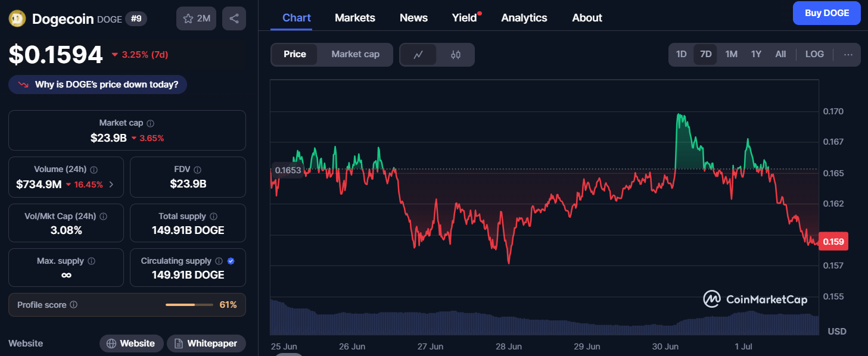Click the 3.08% Vol/Mkt Cap value
Image resolution: width=868 pixels, height=356 pixels.
[x=67, y=230]
